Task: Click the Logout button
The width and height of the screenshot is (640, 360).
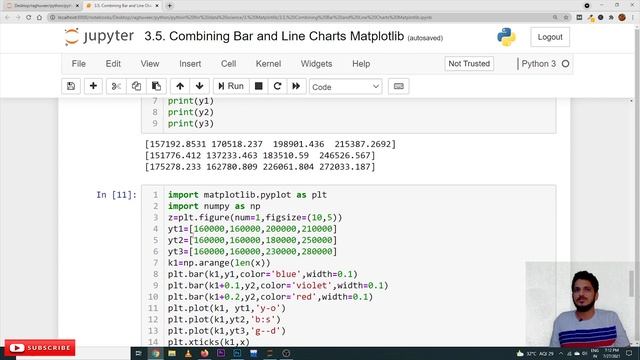Action: (x=550, y=37)
